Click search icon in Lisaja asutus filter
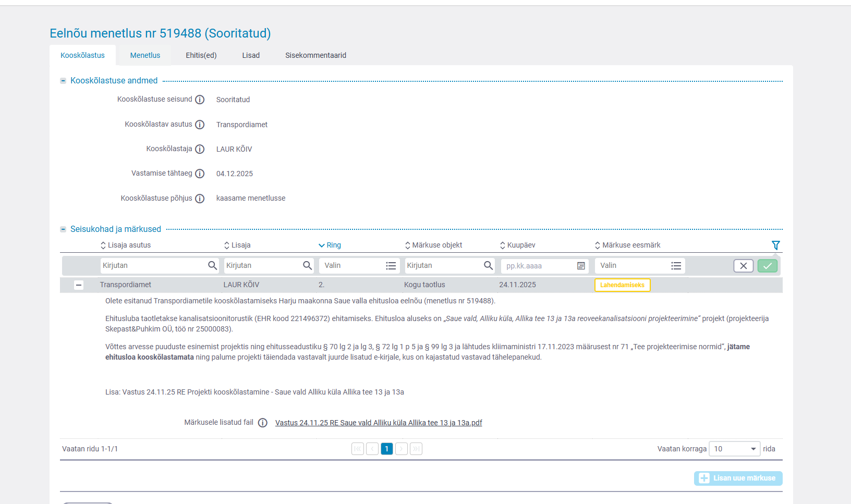This screenshot has width=851, height=504. click(x=212, y=265)
